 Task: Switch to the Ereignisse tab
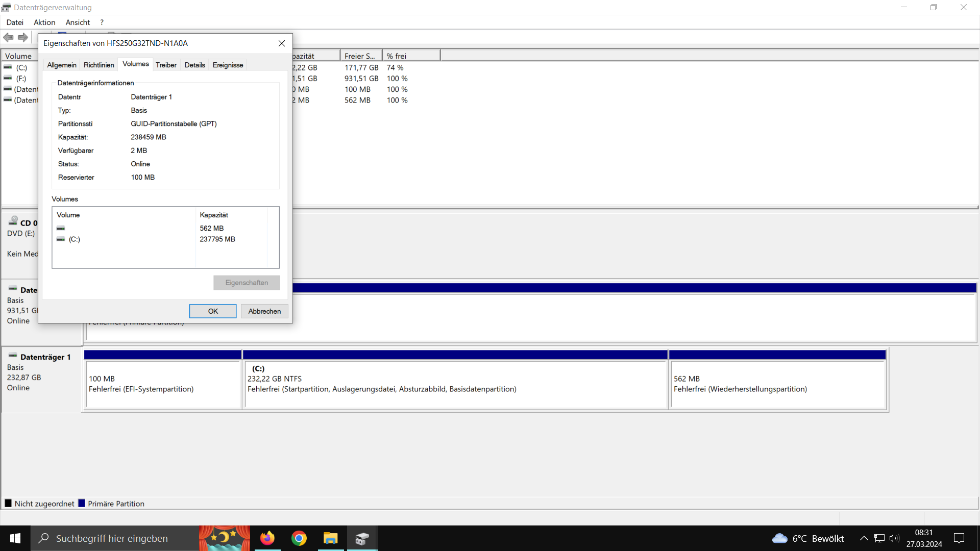coord(228,65)
